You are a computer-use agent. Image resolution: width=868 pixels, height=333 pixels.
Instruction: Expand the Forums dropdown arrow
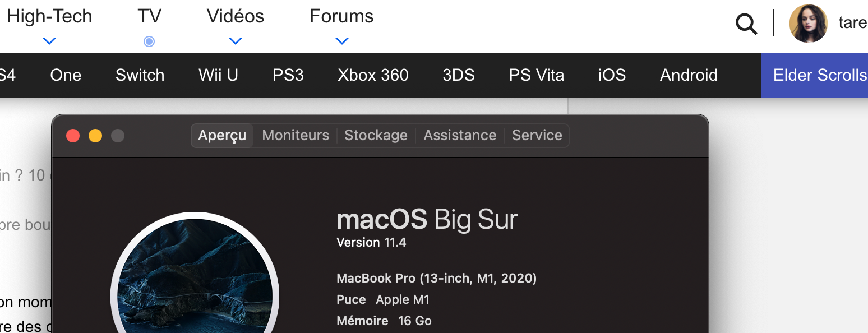coord(341,41)
